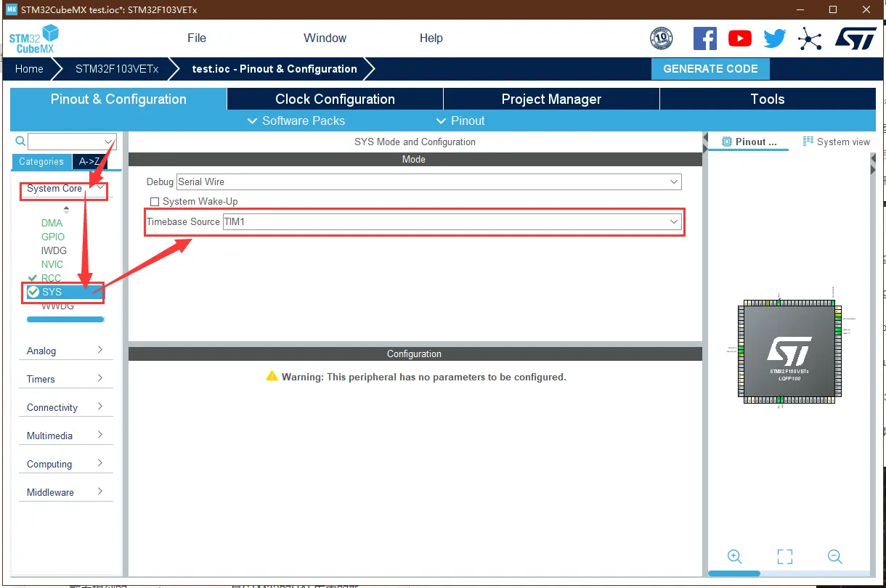Enable the System Wake-Up checkbox
Viewport: 886px width, 588px height.
tap(154, 202)
